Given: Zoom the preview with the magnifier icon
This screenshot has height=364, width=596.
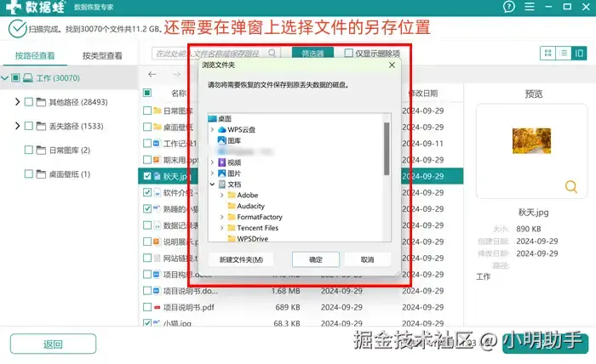Looking at the screenshot, I should [571, 186].
